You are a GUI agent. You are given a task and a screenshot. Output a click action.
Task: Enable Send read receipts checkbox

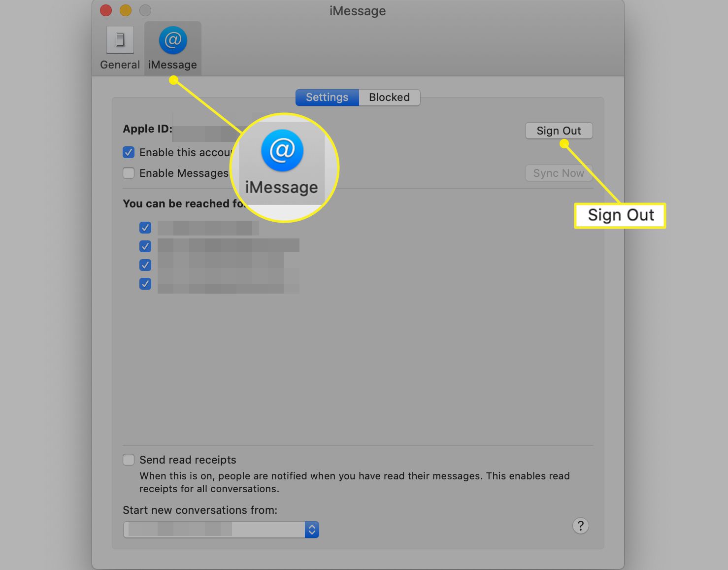click(129, 460)
